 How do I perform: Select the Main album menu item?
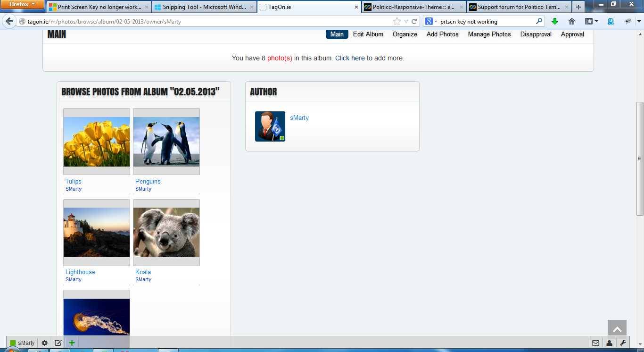click(337, 34)
